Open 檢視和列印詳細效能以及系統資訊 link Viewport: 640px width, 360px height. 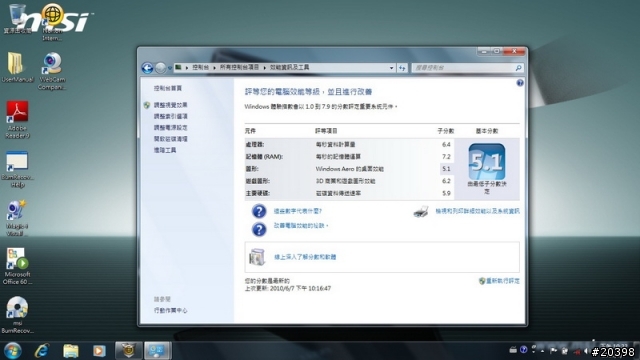pos(477,211)
